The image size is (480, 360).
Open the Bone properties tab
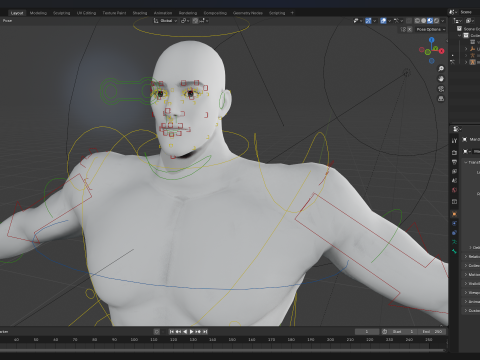pyautogui.click(x=454, y=251)
